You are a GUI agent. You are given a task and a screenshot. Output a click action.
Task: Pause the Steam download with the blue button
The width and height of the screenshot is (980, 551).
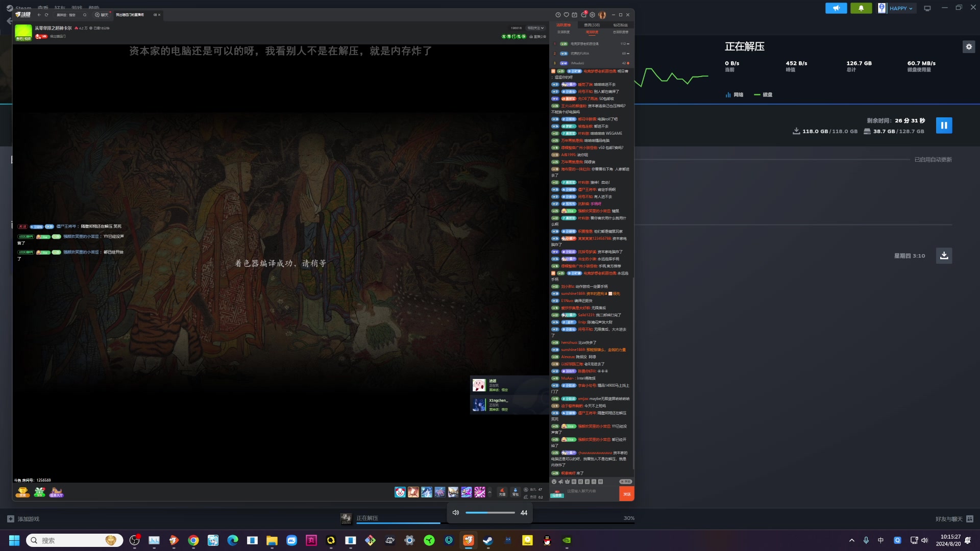[944, 126]
